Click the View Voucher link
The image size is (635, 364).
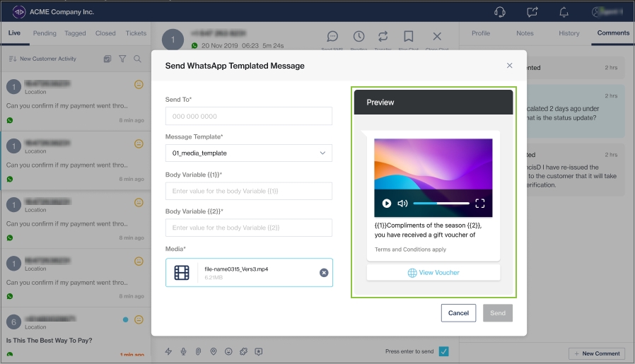click(x=433, y=273)
